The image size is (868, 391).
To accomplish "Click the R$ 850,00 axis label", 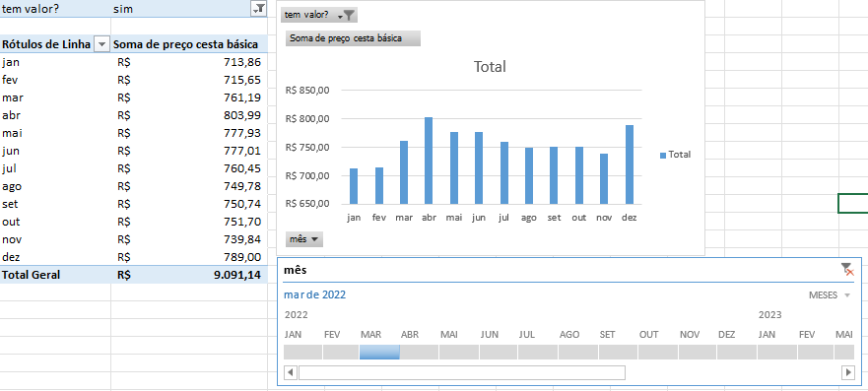I will 307,91.
